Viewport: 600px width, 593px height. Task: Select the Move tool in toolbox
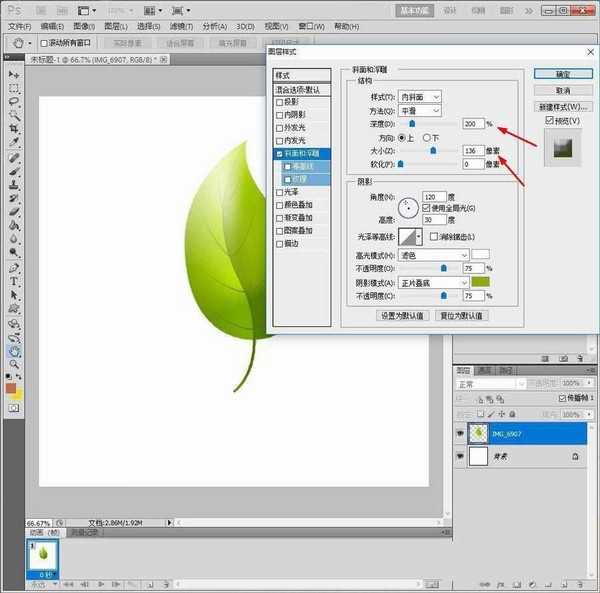14,75
